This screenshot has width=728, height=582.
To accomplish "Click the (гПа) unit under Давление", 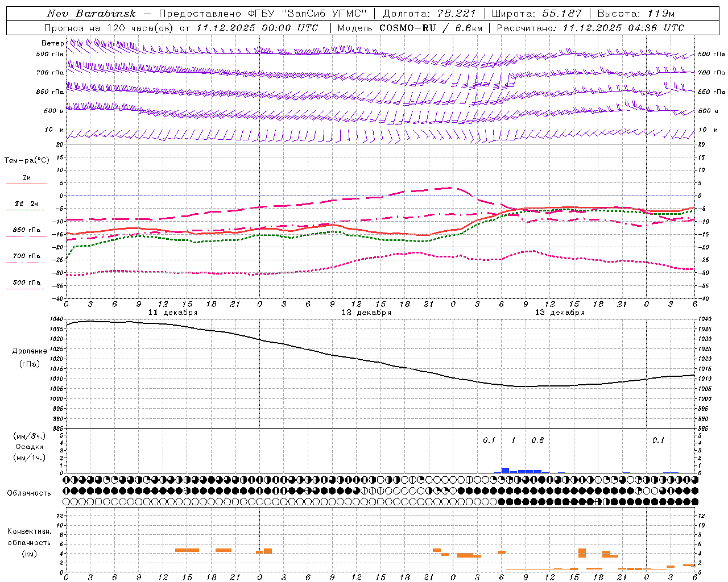I will [x=30, y=364].
